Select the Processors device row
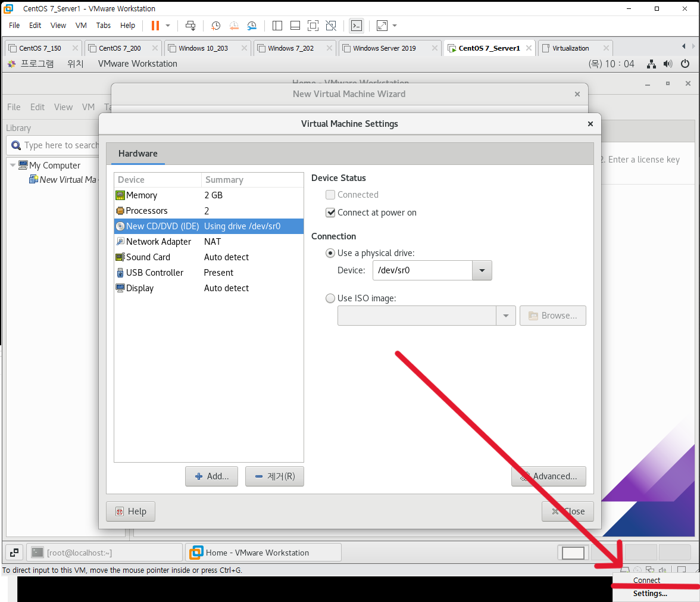 (x=209, y=211)
